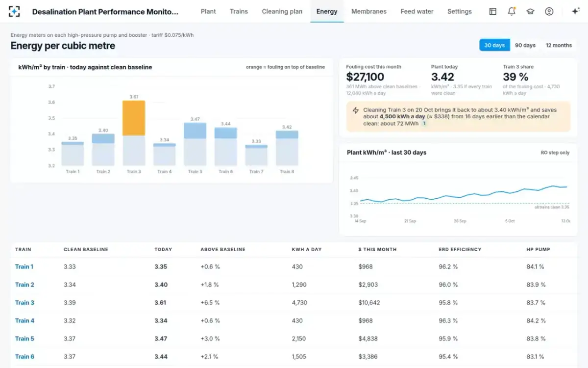Screen dimensions: 588x368
Task: Go to the Feed water tab
Action: coord(417,11)
